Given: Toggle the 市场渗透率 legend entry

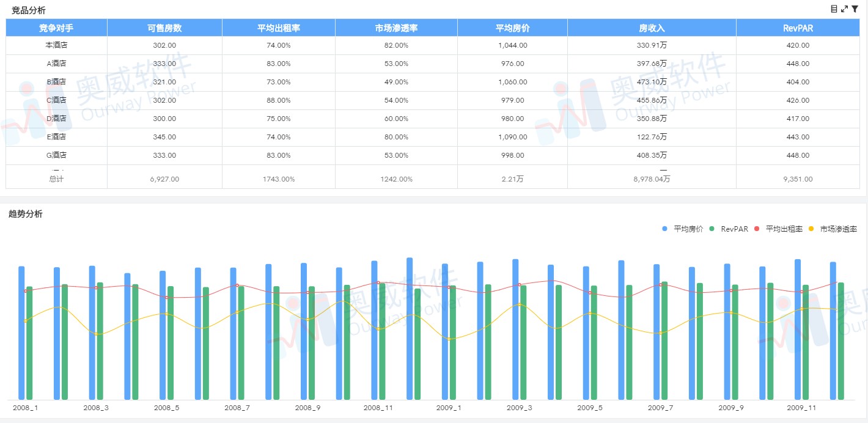Looking at the screenshot, I should 833,229.
